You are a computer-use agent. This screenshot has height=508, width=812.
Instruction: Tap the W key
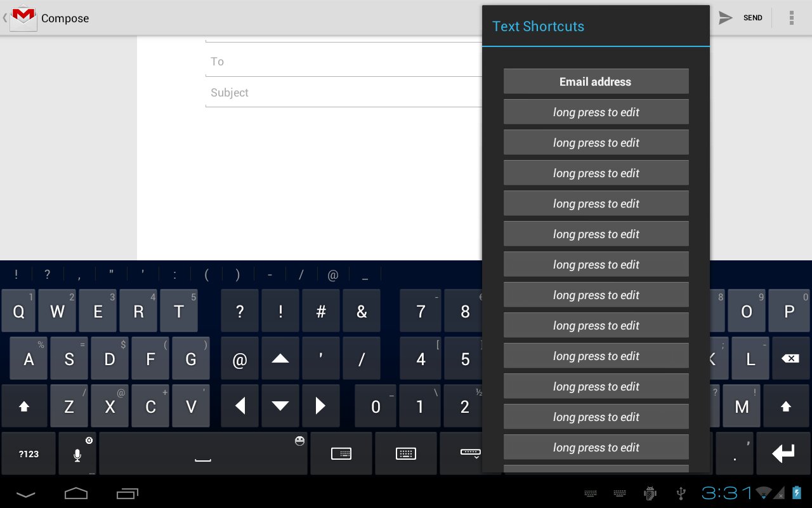point(57,311)
